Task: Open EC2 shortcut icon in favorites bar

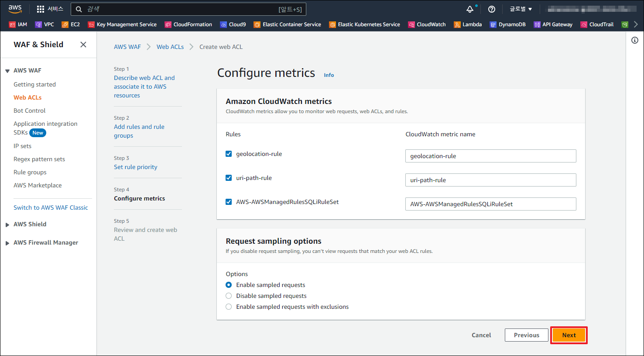Action: (x=65, y=24)
